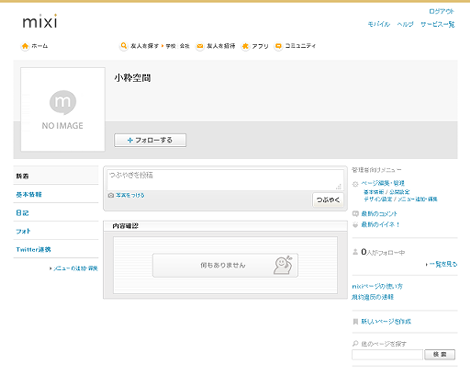Select the 会社 sub-link in the navigation bar
The height and width of the screenshot is (375, 470).
(185, 46)
